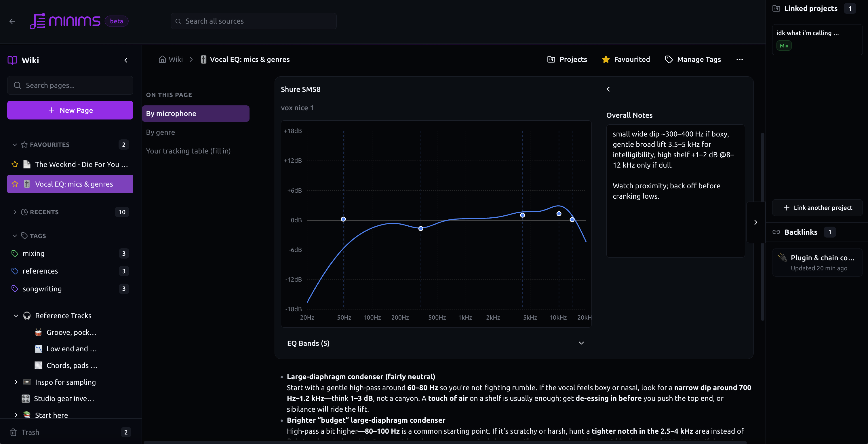The image size is (868, 444).
Task: Toggle star on Vocal EQ sidebar item
Action: [15, 184]
